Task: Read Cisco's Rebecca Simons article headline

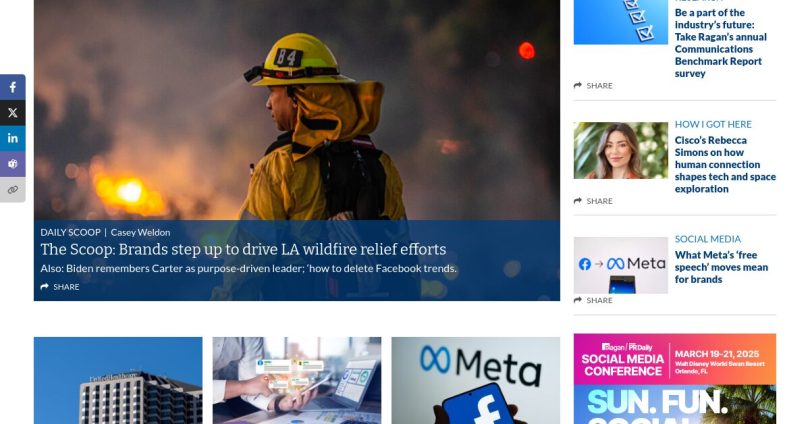Action: click(725, 164)
